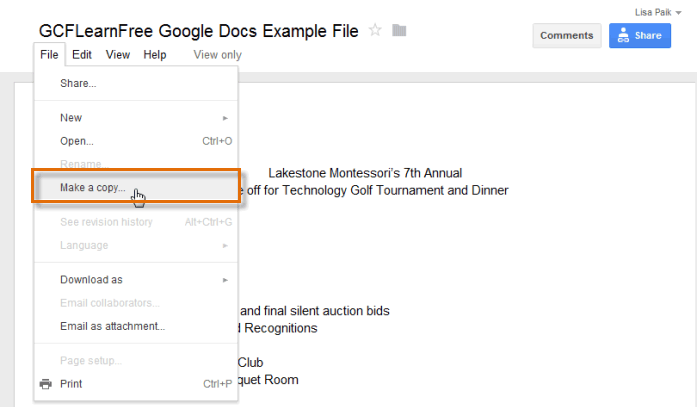
Task: Select Email as attachment... option
Action: click(x=136, y=326)
